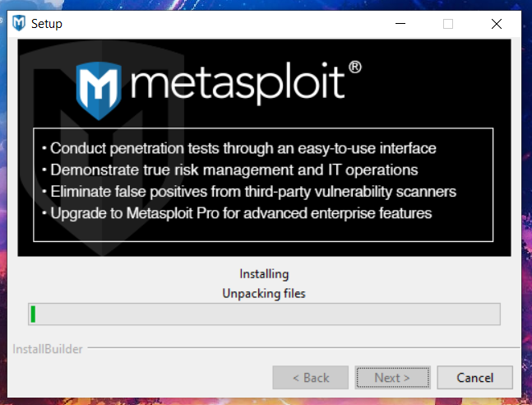Minimize the Setup window
The image size is (532, 405).
coord(400,24)
